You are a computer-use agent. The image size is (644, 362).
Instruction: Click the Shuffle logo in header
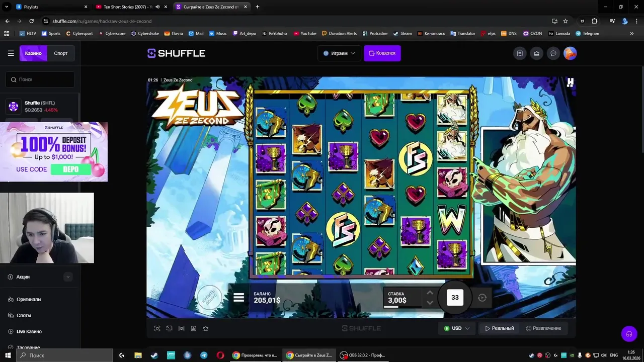point(176,53)
